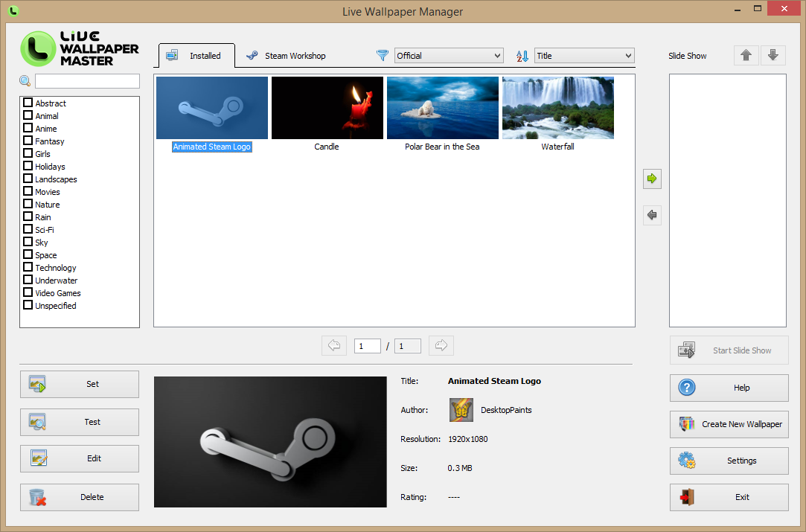Exit the application
Viewport: 806px width, 532px height.
(x=729, y=497)
